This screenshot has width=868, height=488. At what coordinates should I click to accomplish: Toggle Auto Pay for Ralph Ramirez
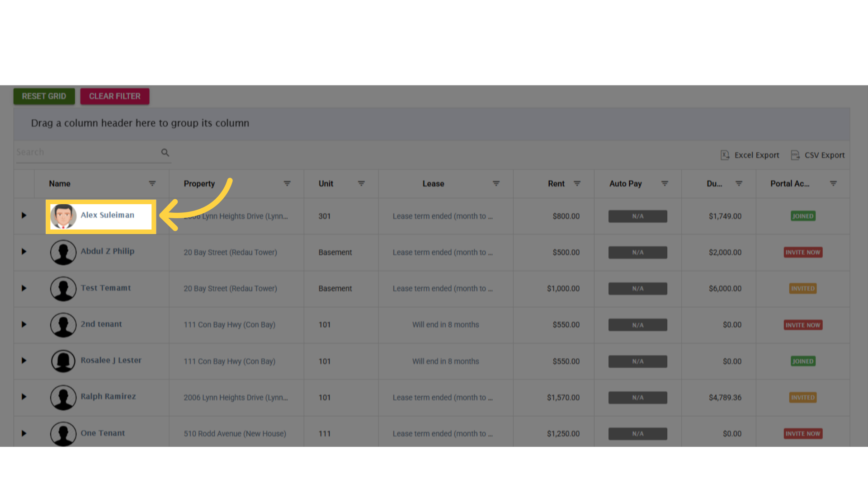[637, 397]
